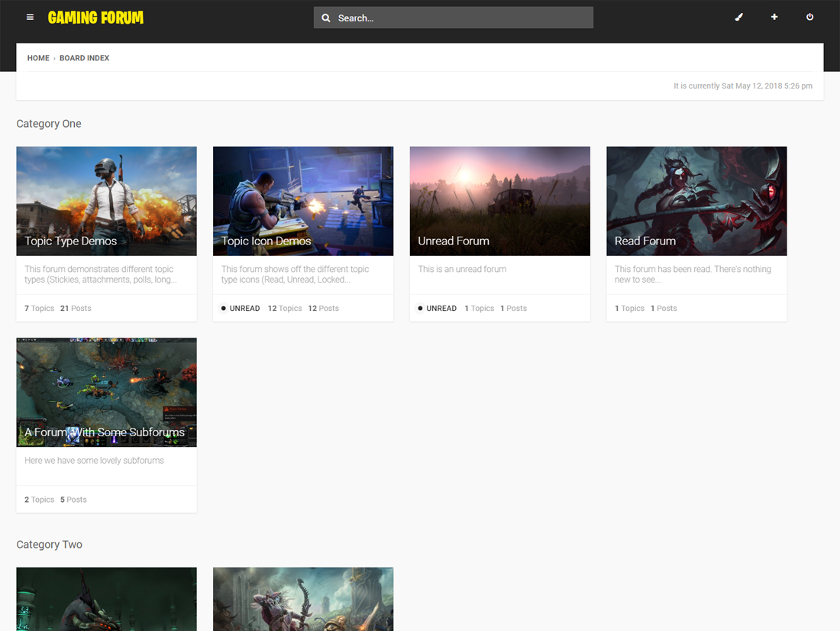Image resolution: width=840 pixels, height=631 pixels.
Task: Click the unread dot on Unread Forum
Action: pyautogui.click(x=420, y=309)
